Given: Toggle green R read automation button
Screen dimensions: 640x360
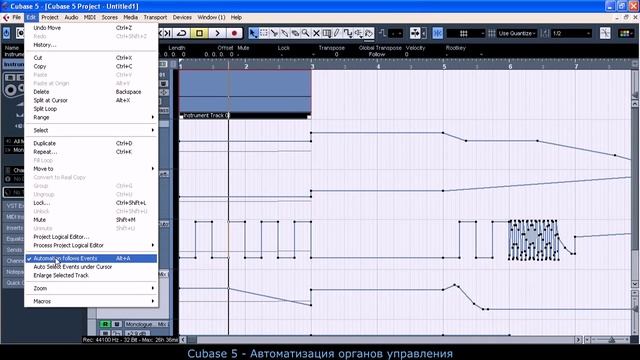Looking at the screenshot, I should (105, 324).
